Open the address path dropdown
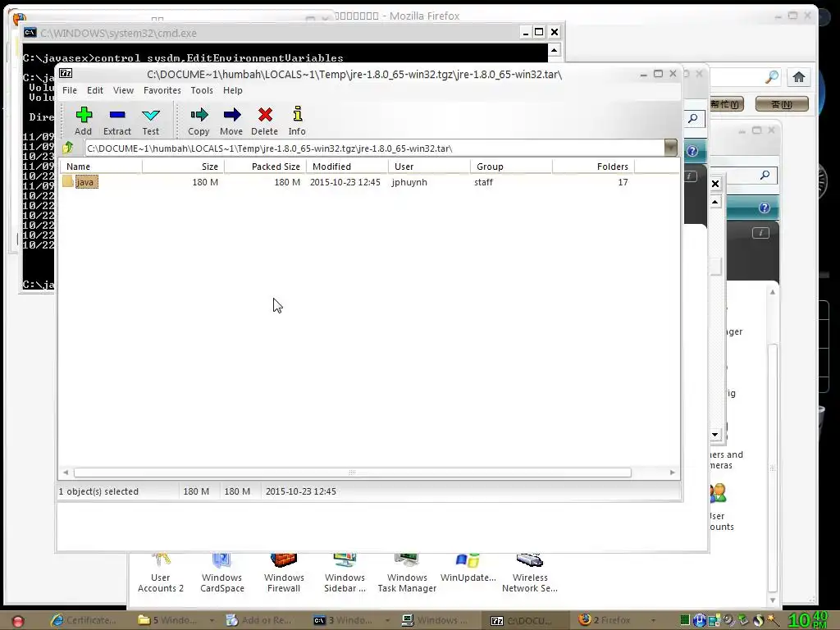 coord(671,148)
